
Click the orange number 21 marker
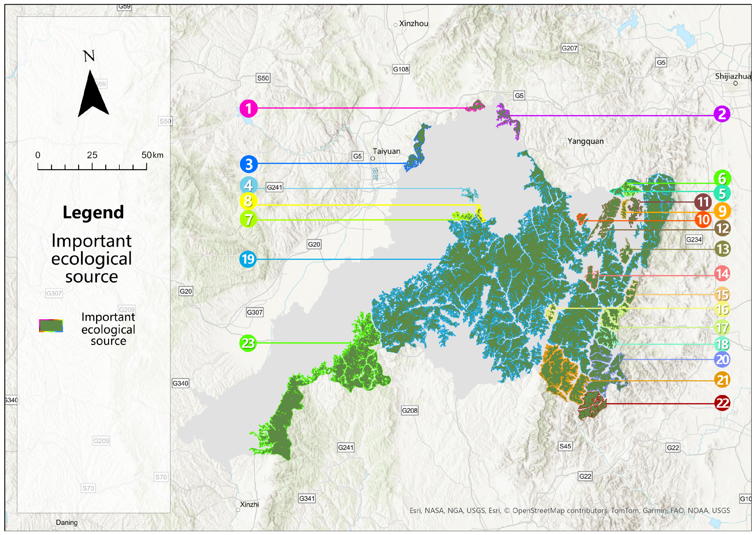click(x=722, y=380)
